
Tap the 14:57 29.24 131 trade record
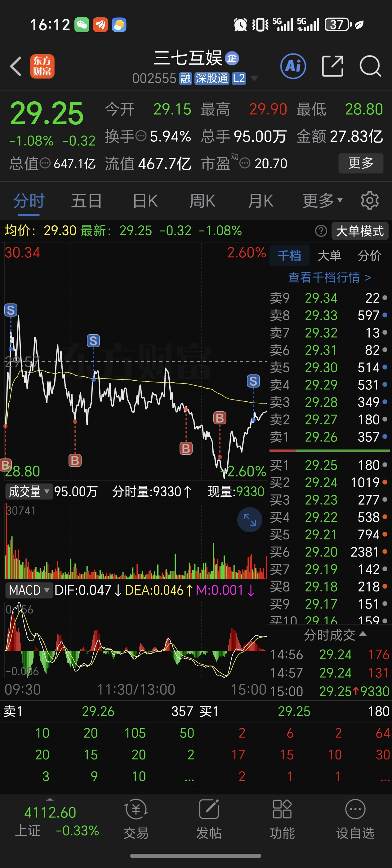329,673
